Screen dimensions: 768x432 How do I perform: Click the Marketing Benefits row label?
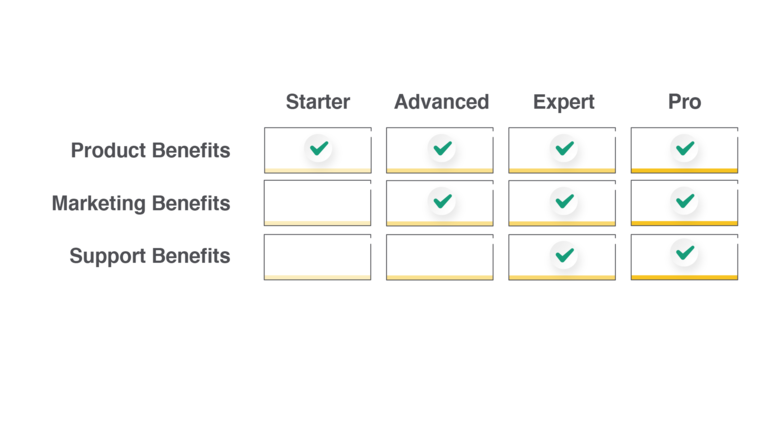point(141,203)
